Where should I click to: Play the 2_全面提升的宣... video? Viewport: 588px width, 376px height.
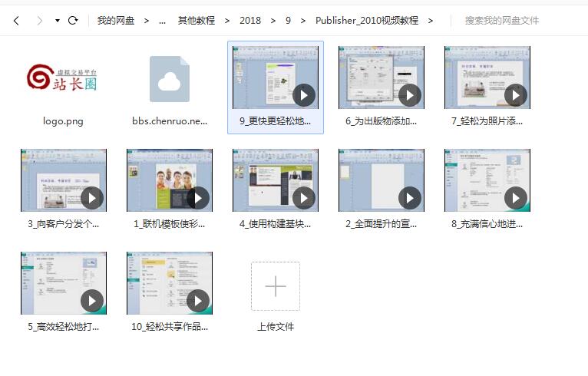(409, 198)
